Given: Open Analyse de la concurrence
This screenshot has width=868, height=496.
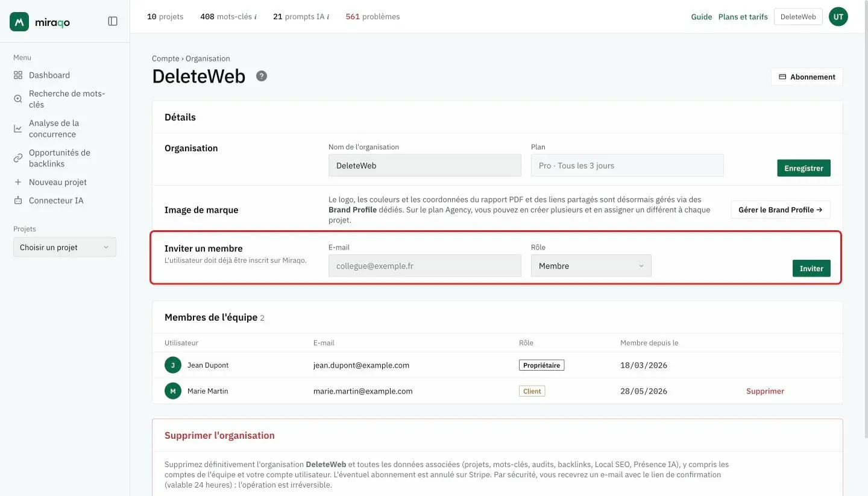Looking at the screenshot, I should click(54, 128).
